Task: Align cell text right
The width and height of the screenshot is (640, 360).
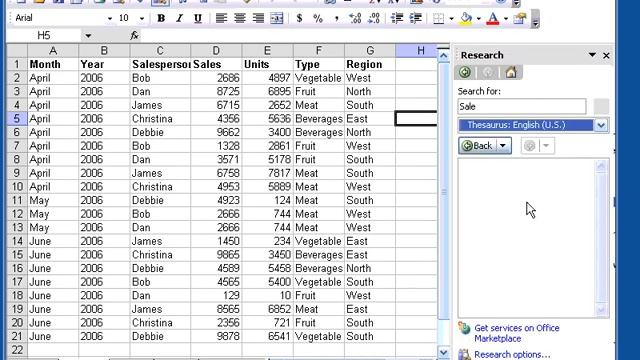Action: [258, 18]
